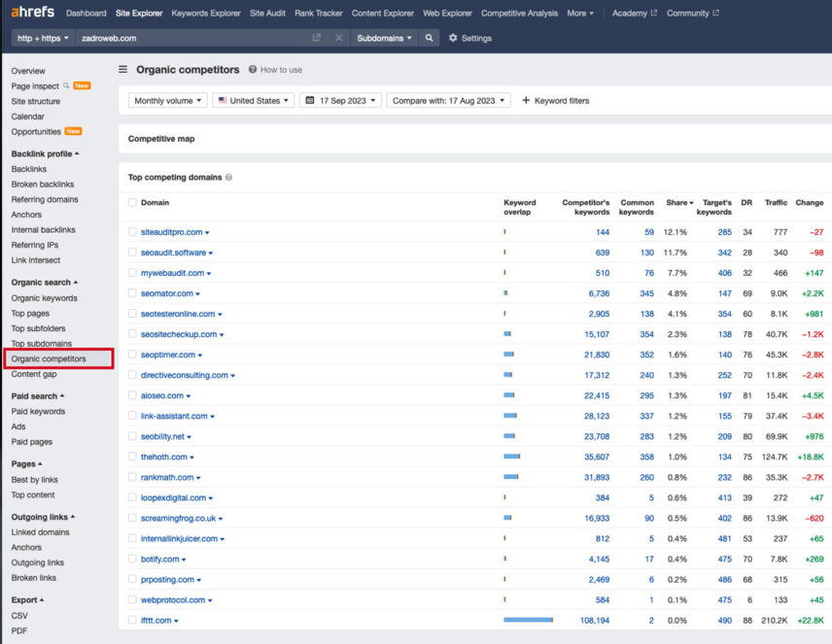This screenshot has height=644, width=832.
Task: Check the seoaudit.software row checkbox
Action: (x=132, y=253)
